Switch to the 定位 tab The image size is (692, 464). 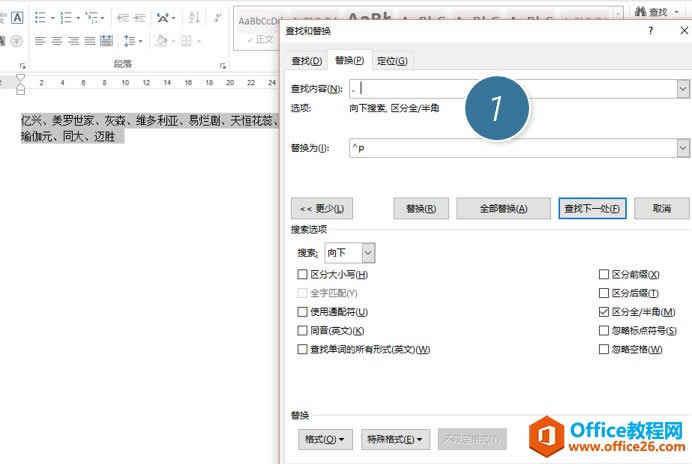tap(392, 61)
